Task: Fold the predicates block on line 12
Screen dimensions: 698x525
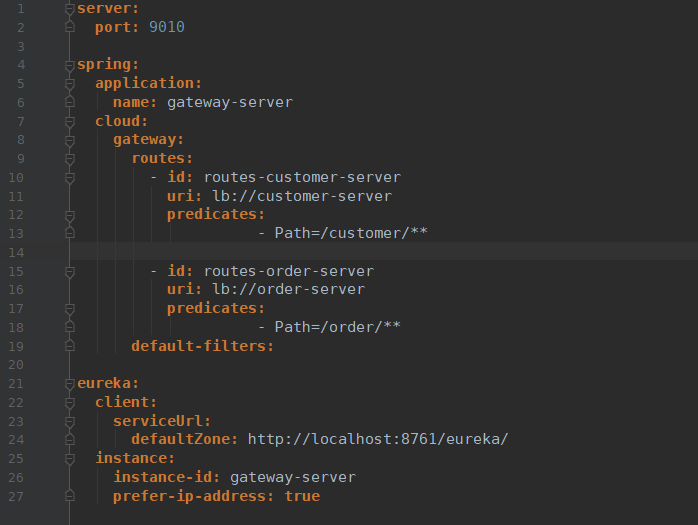Action: click(69, 216)
